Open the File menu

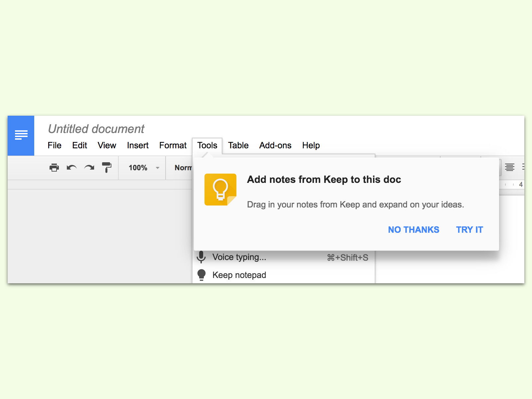(55, 145)
